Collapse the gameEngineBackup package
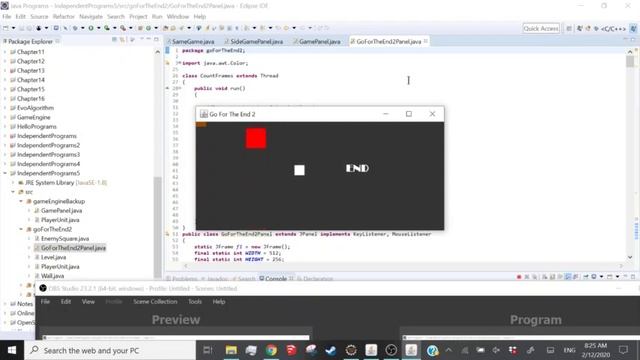Viewport: 640px width, 360px height. click(x=21, y=201)
